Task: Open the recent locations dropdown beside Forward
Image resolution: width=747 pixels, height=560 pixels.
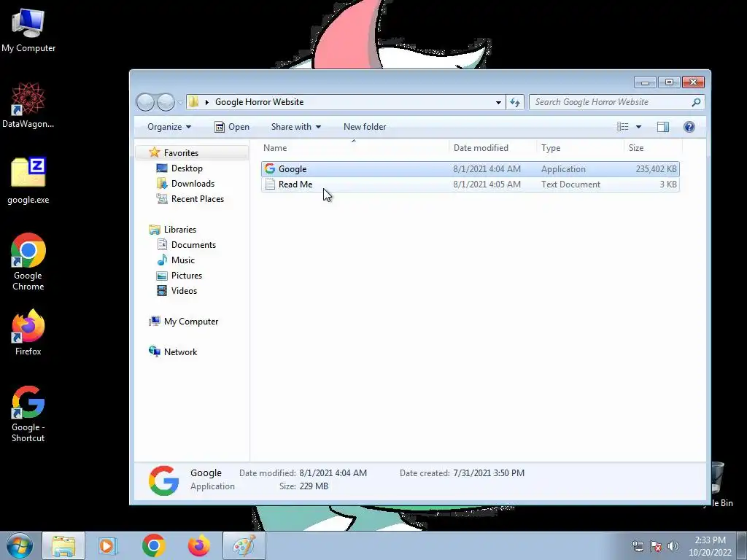Action: coord(180,102)
